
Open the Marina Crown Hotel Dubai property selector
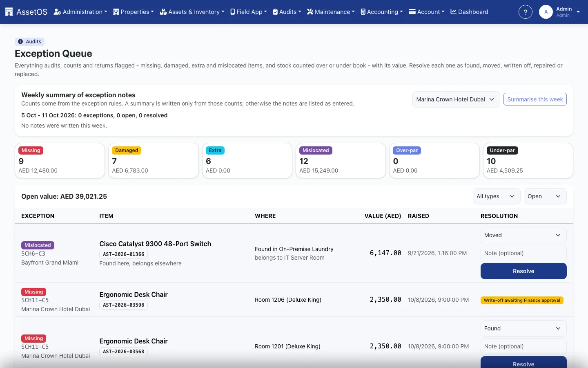click(456, 99)
